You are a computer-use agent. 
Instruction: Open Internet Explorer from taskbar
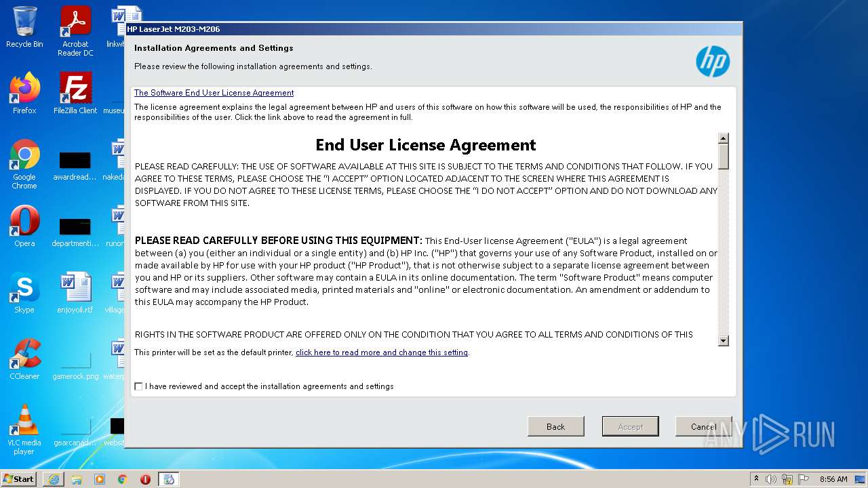(x=54, y=479)
